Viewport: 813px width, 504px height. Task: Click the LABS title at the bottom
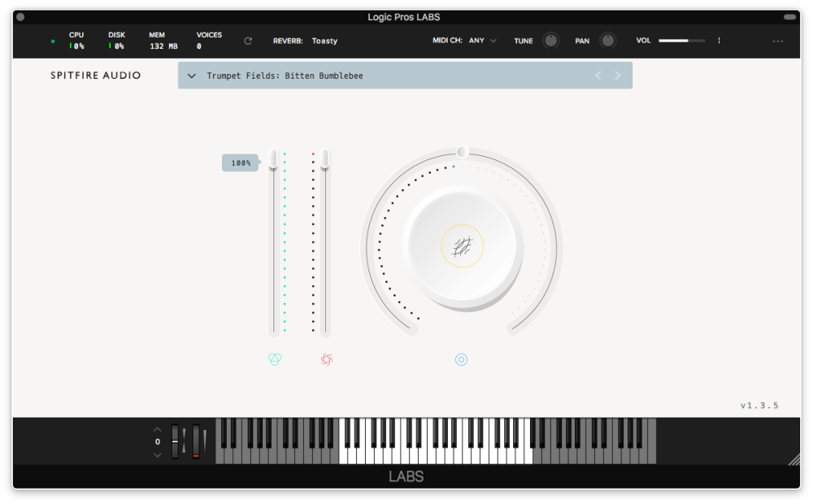point(406,476)
